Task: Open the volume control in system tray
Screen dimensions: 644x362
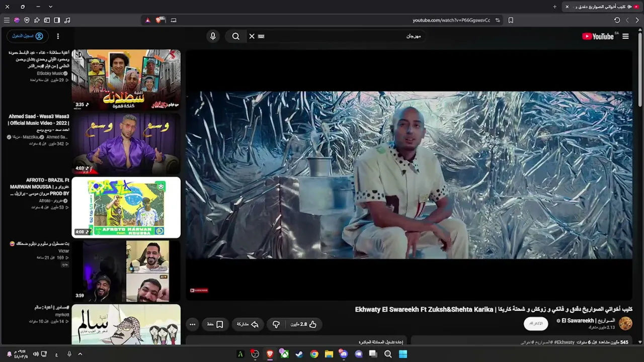Action: [36, 354]
